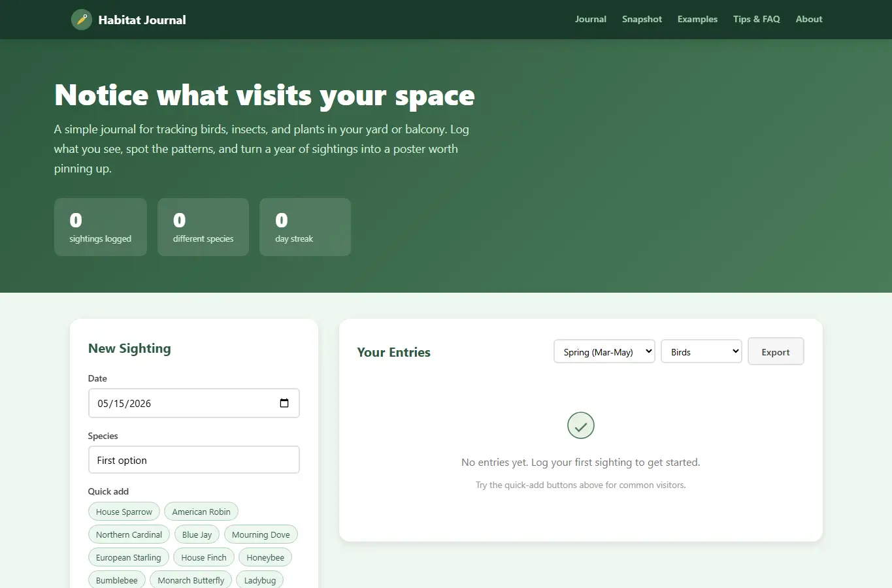Quick add House Finch

204,557
